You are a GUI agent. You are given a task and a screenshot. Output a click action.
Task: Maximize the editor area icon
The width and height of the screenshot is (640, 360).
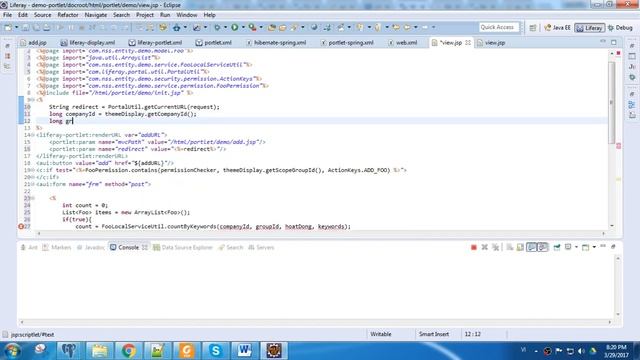(614, 42)
